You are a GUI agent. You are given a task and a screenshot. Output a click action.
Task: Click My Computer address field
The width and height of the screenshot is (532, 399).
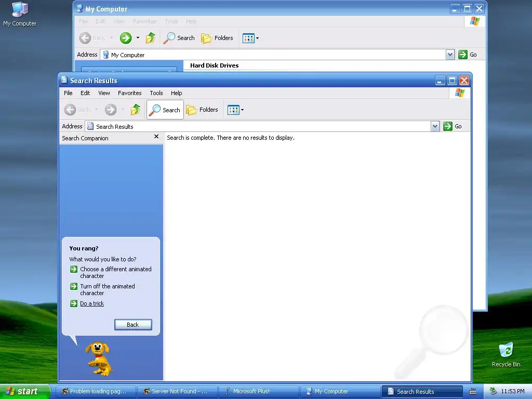coord(273,55)
